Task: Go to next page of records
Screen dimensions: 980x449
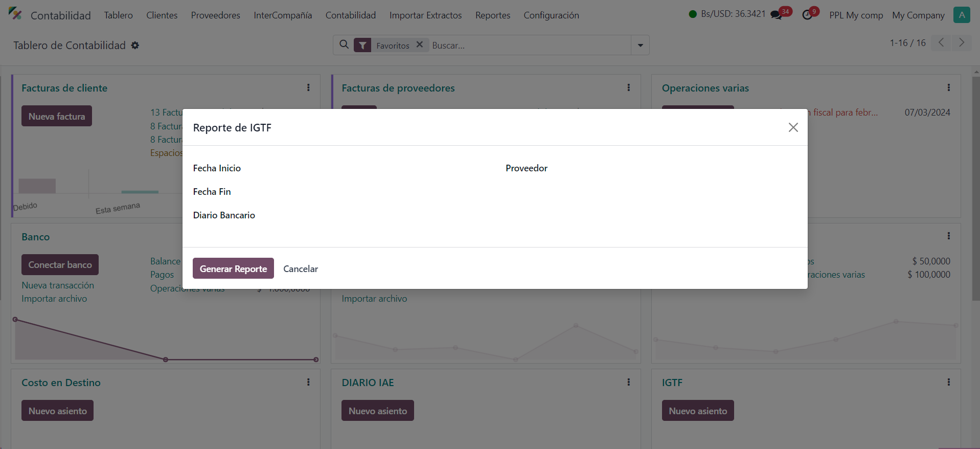Action: tap(961, 43)
